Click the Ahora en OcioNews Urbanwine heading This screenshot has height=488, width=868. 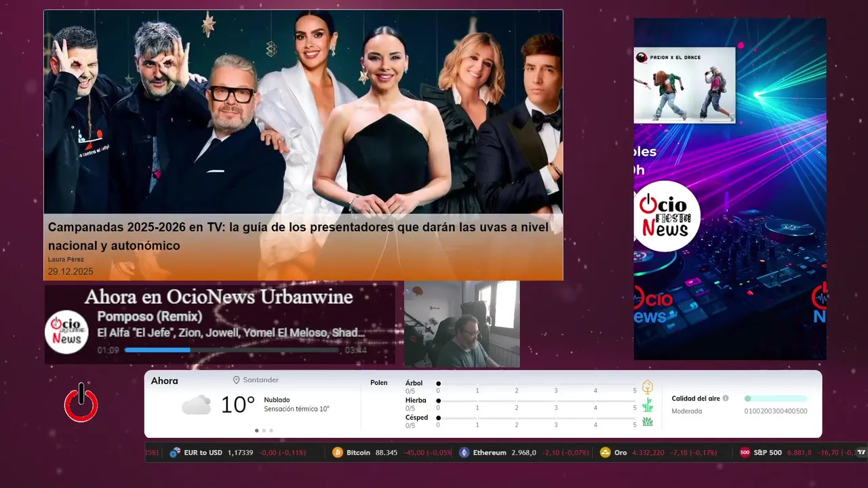tap(218, 297)
